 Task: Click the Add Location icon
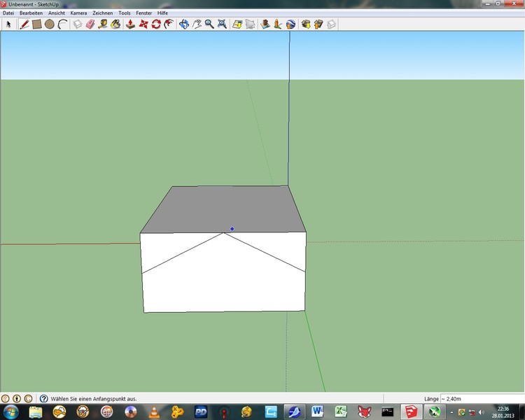[237, 24]
